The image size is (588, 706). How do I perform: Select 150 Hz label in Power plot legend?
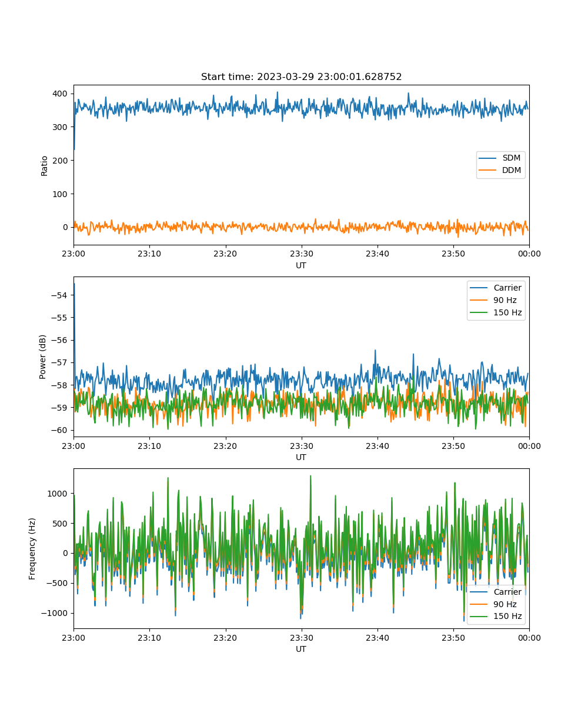[x=507, y=312]
